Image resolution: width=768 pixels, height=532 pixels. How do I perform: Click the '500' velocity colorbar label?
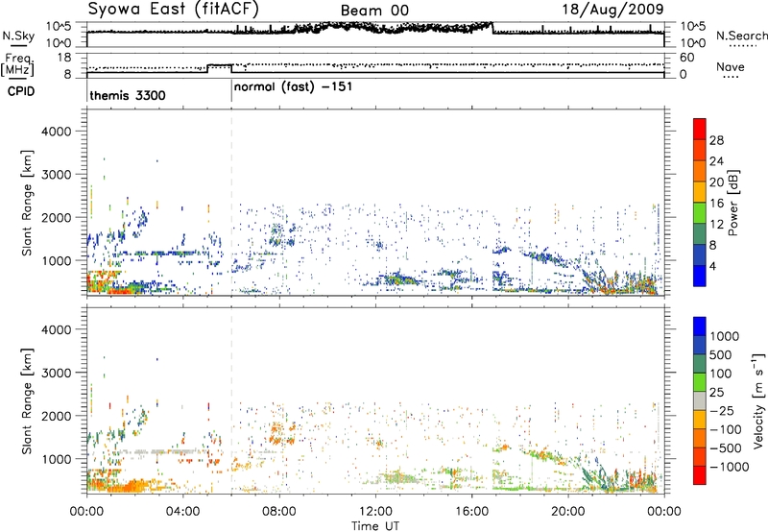pyautogui.click(x=723, y=354)
